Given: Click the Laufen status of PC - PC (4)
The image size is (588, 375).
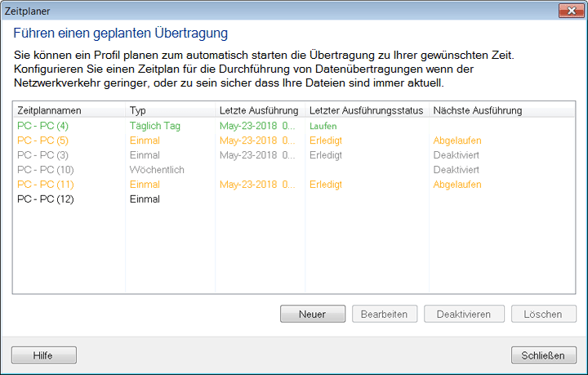Looking at the screenshot, I should click(x=324, y=127).
